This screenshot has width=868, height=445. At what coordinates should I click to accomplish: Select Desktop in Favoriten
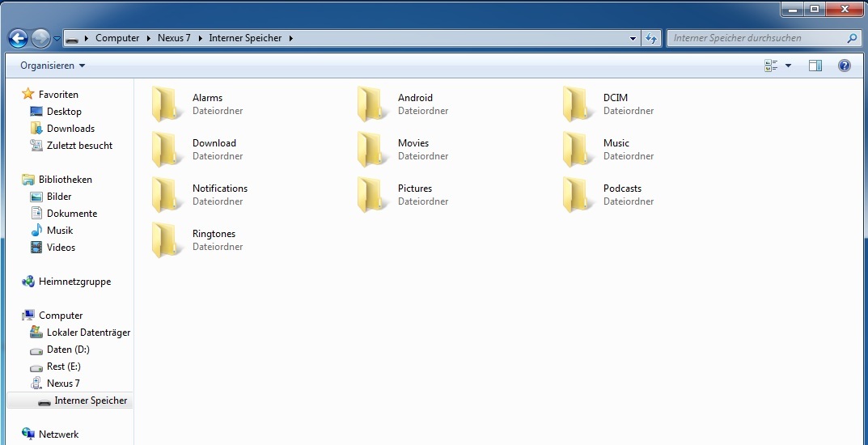[64, 112]
